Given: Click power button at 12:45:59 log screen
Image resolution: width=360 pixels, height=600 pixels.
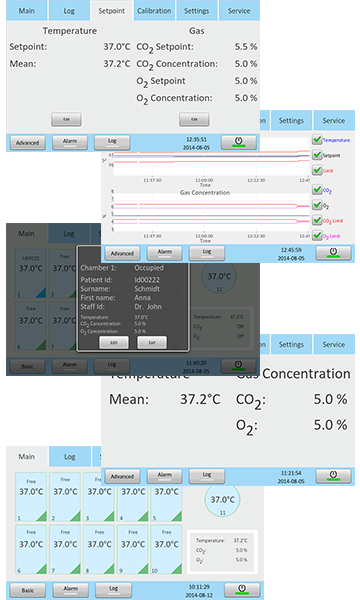Looking at the screenshot, I should pos(333,253).
